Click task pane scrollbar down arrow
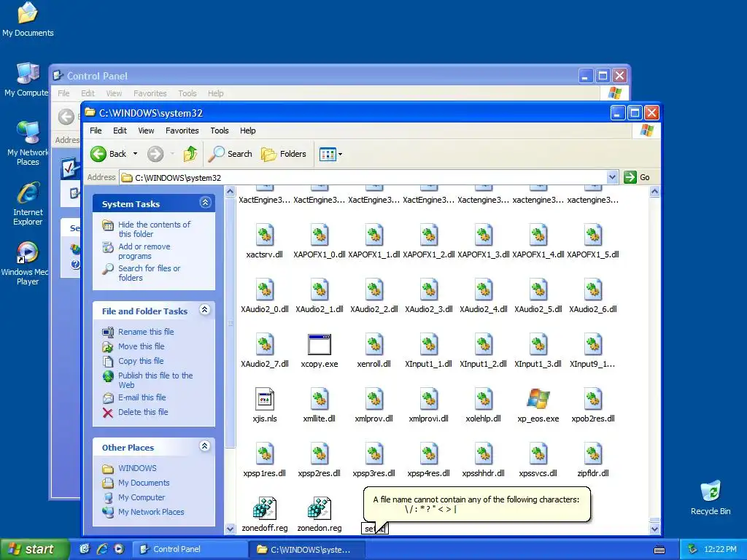 coord(230,529)
